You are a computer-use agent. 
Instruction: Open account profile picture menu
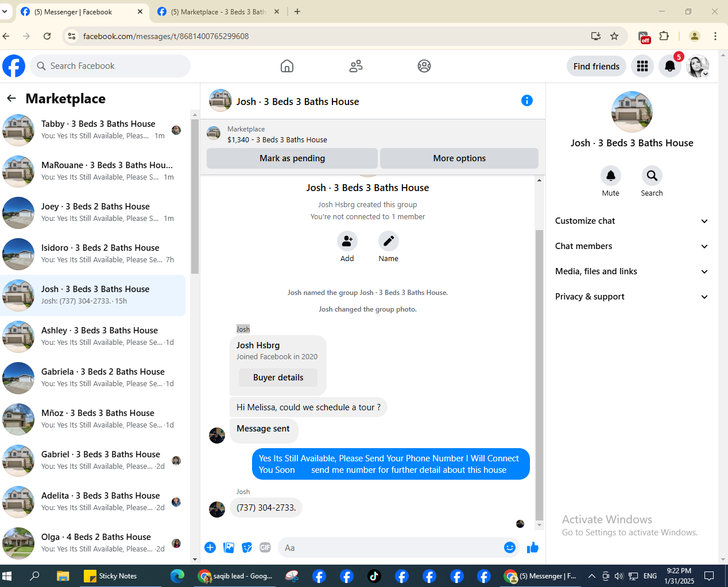698,66
